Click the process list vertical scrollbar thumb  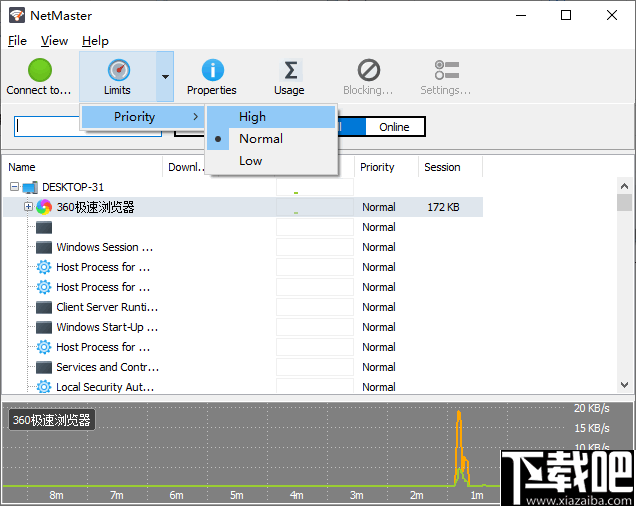(x=624, y=202)
